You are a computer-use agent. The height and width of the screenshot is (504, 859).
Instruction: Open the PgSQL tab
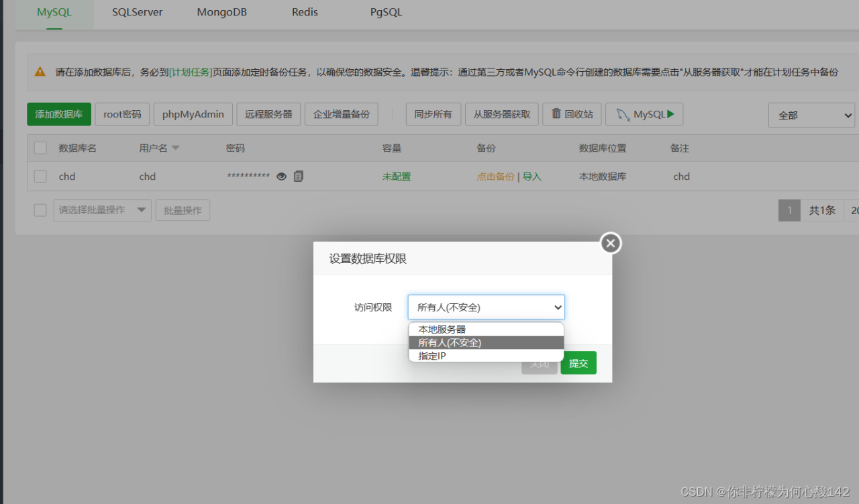[x=386, y=12]
